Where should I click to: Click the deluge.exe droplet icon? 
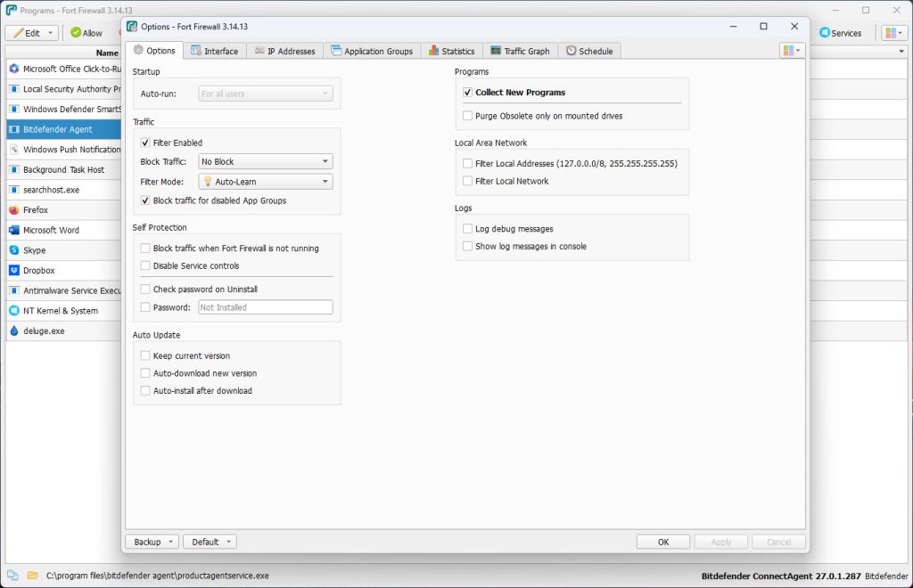click(14, 331)
